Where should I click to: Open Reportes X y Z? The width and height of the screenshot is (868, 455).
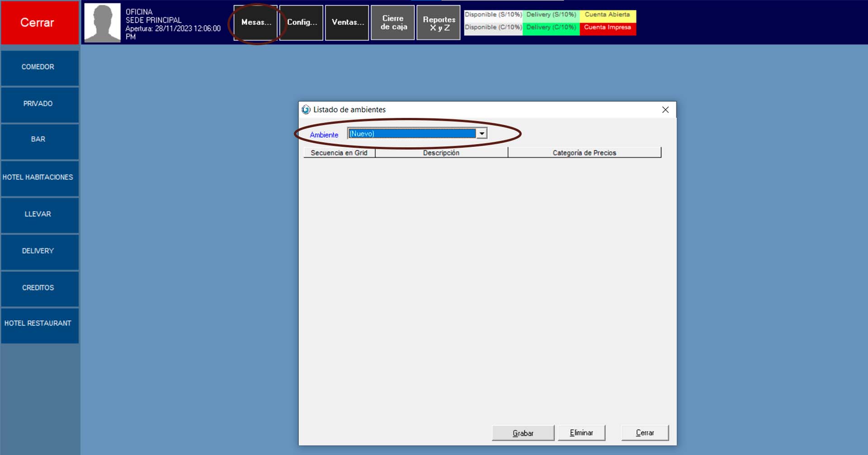[x=439, y=23]
